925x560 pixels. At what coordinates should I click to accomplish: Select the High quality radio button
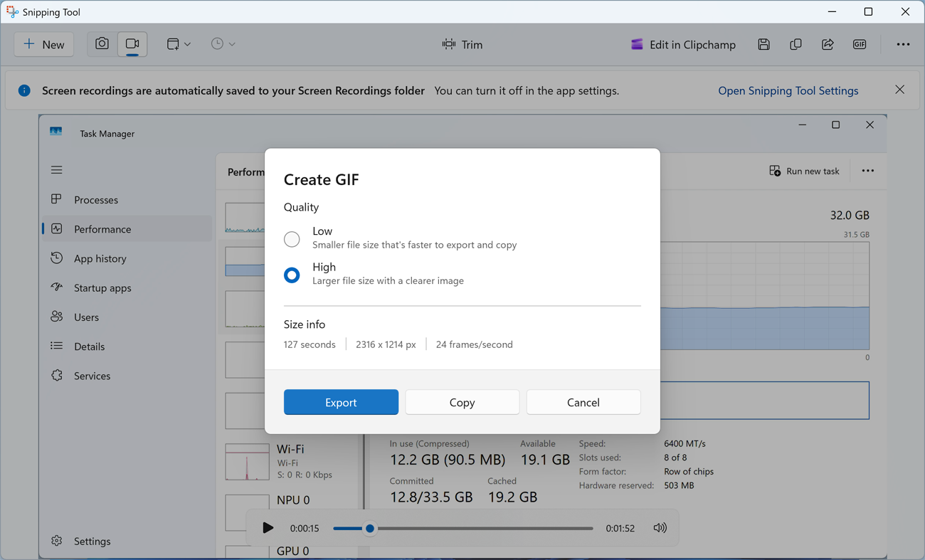click(x=292, y=275)
